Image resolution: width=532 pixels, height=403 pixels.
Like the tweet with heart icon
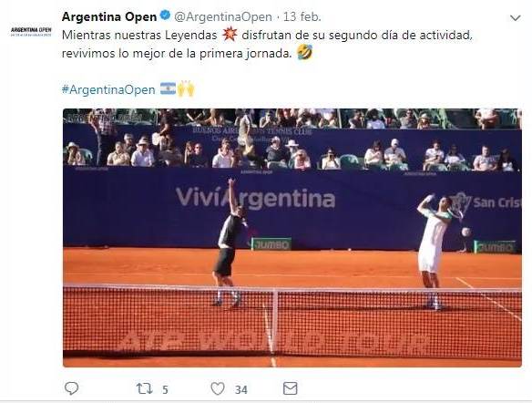pos(218,388)
